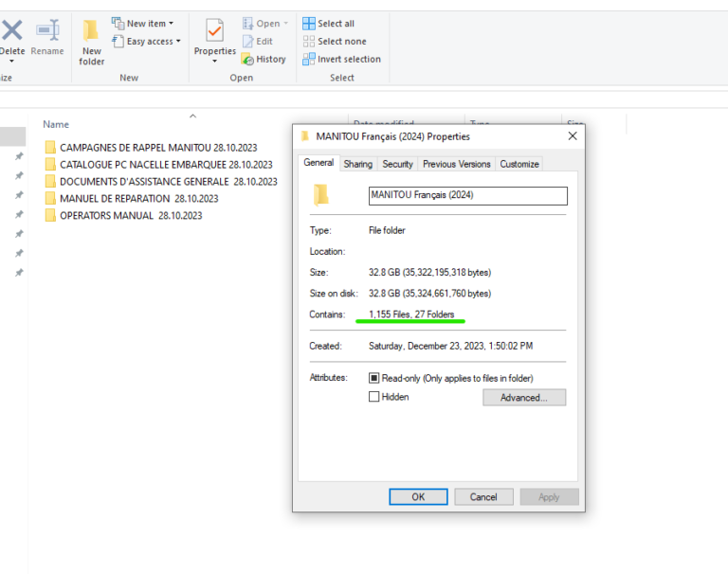Click the sort chevron above Name column
Viewport: 728px width, 574px height.
tap(192, 116)
